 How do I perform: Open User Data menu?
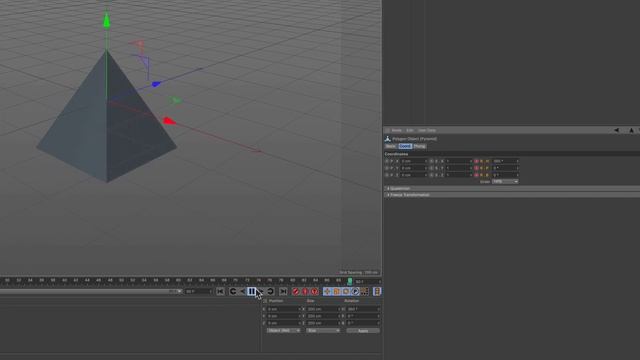pos(427,130)
